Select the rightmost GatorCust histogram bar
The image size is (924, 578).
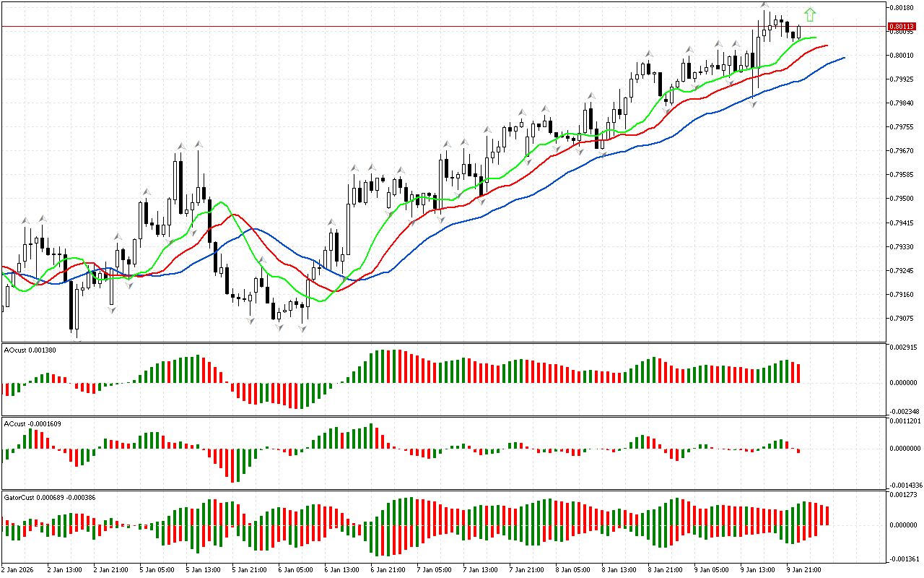click(x=828, y=515)
